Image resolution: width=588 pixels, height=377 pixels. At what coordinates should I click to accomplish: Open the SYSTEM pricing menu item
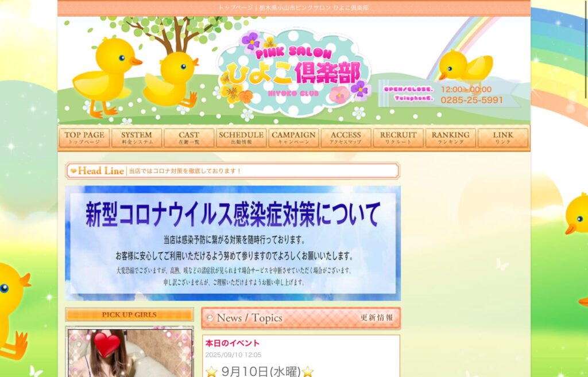tap(137, 138)
